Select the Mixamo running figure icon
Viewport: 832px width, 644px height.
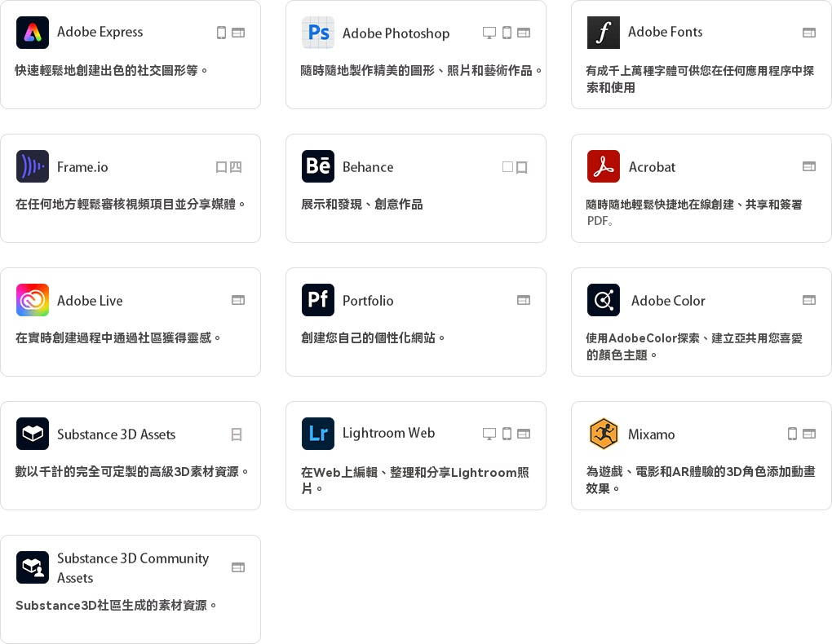[604, 434]
